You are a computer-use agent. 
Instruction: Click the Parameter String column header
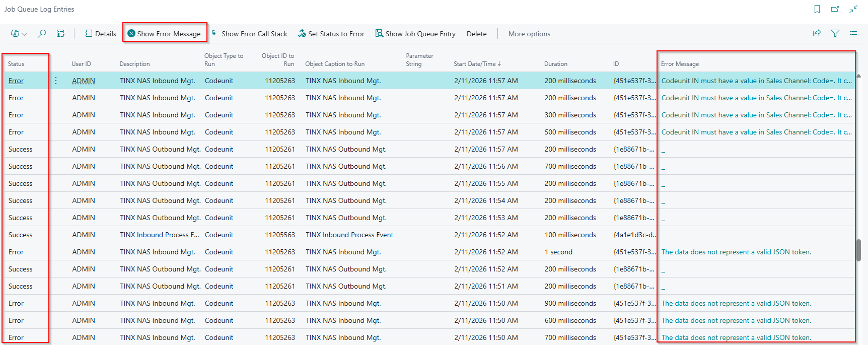point(419,60)
